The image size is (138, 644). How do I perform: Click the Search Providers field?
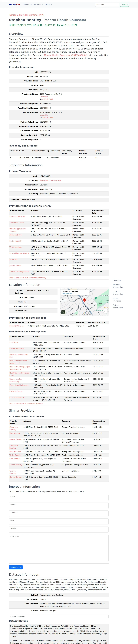tap(59, 617)
